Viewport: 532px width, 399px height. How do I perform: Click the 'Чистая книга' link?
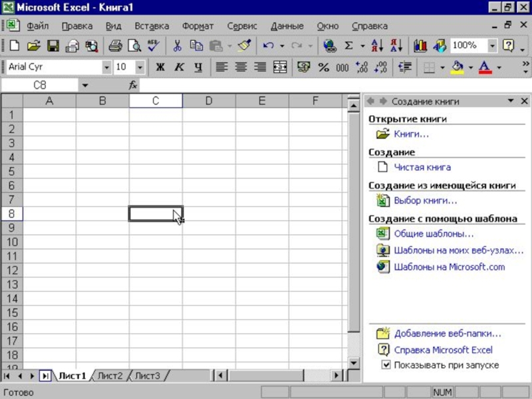coord(422,168)
